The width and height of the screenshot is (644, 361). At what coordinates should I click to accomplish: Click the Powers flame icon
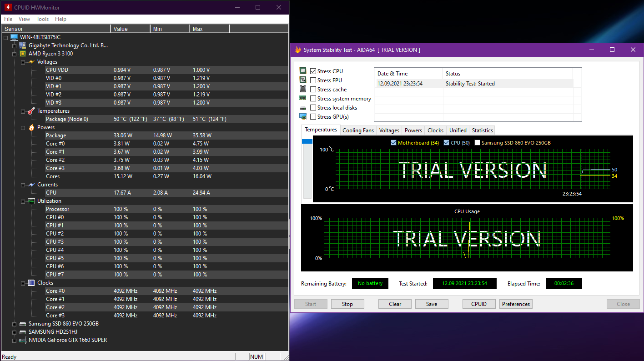(x=31, y=127)
